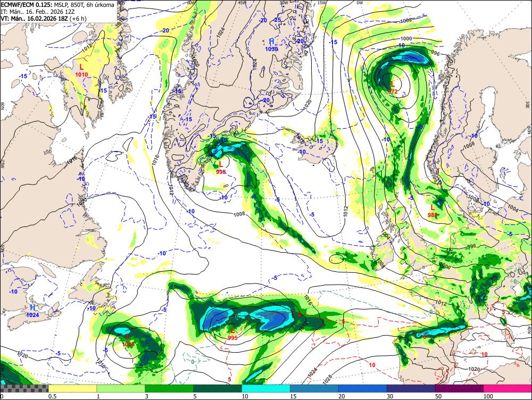Click the low center labeled 995 in the Atlantic
Viewport: 532px width, 400px height.
click(232, 334)
